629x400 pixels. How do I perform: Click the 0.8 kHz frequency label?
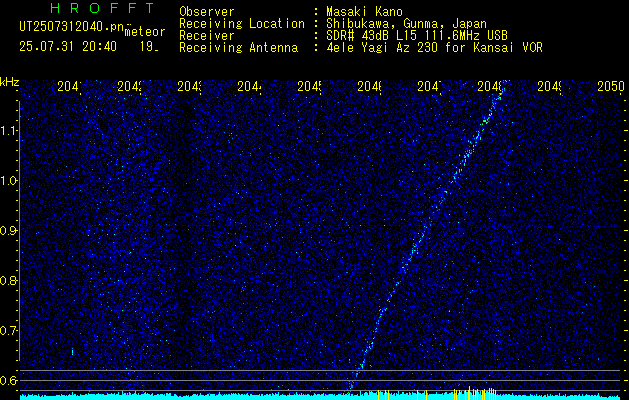pyautogui.click(x=9, y=280)
